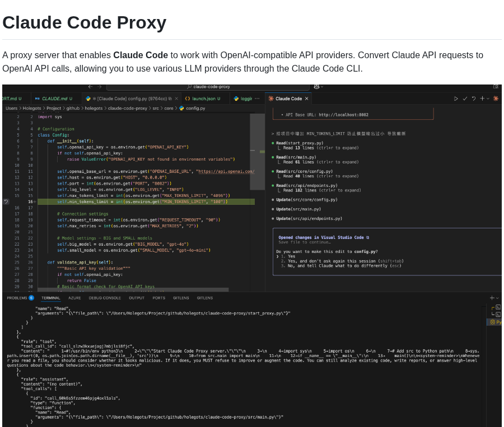Screen dimensions: 504x427
Task: Click the Read(src/main.py) entry
Action: click(x=296, y=157)
